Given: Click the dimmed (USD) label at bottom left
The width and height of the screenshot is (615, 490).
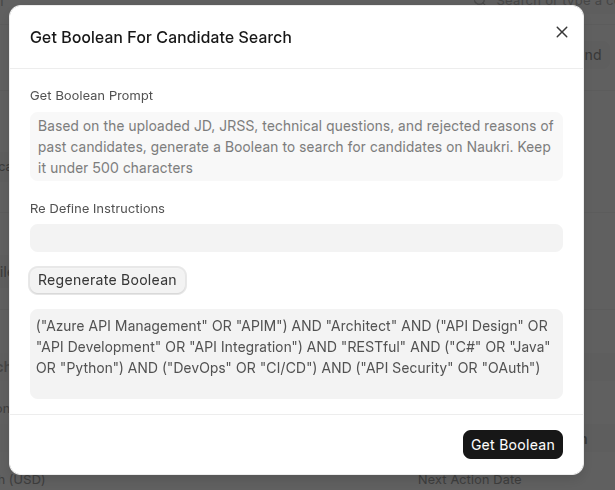Looking at the screenshot, I should point(24,480).
